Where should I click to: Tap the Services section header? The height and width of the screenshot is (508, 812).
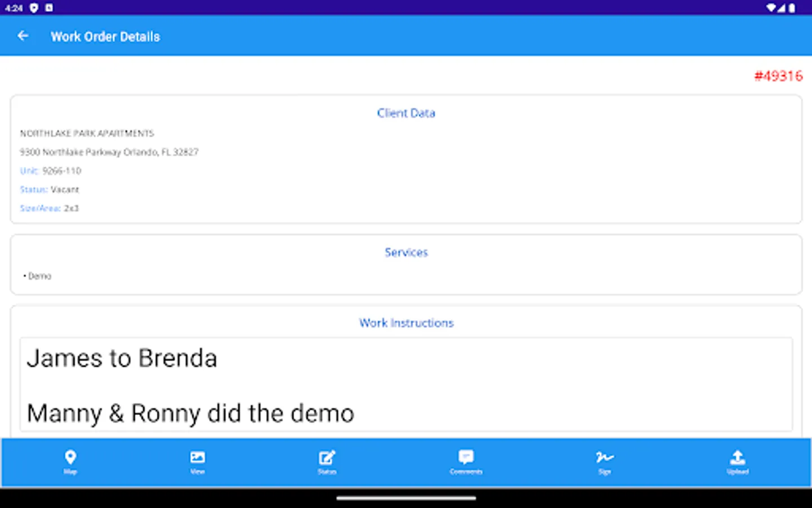[406, 252]
